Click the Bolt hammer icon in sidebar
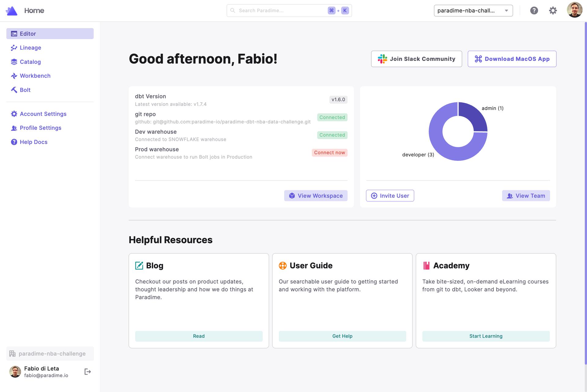The image size is (587, 392). [14, 90]
